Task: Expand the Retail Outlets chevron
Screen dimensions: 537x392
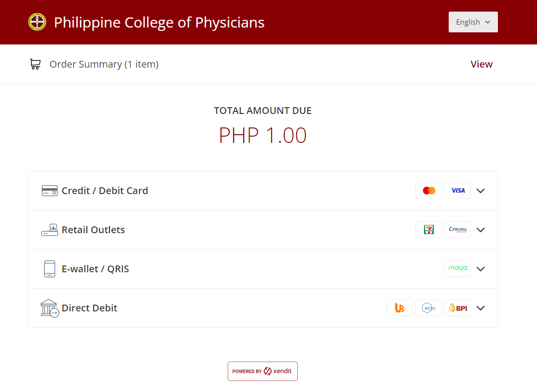Action: pyautogui.click(x=481, y=230)
